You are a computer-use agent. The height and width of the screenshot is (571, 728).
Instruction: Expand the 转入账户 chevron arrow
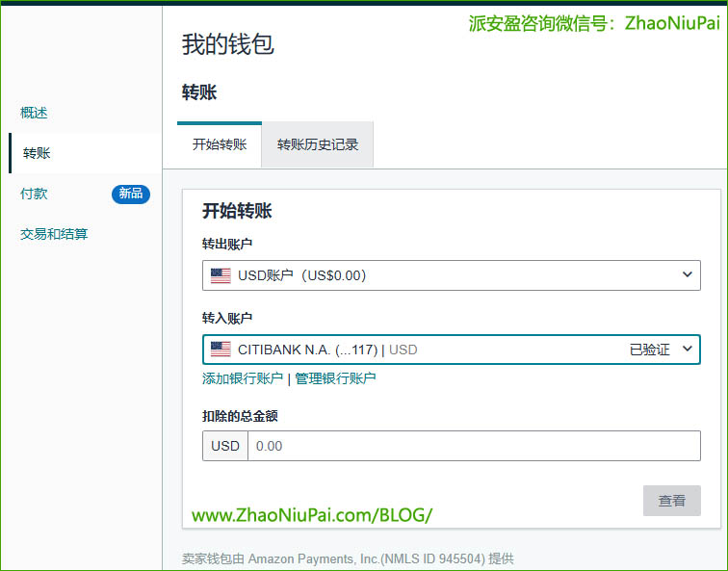pos(687,350)
